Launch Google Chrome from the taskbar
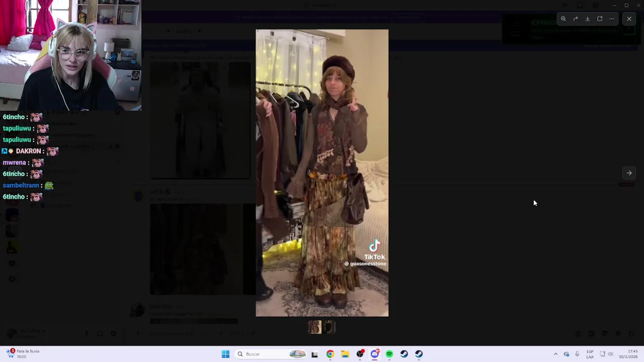 pos(330,354)
